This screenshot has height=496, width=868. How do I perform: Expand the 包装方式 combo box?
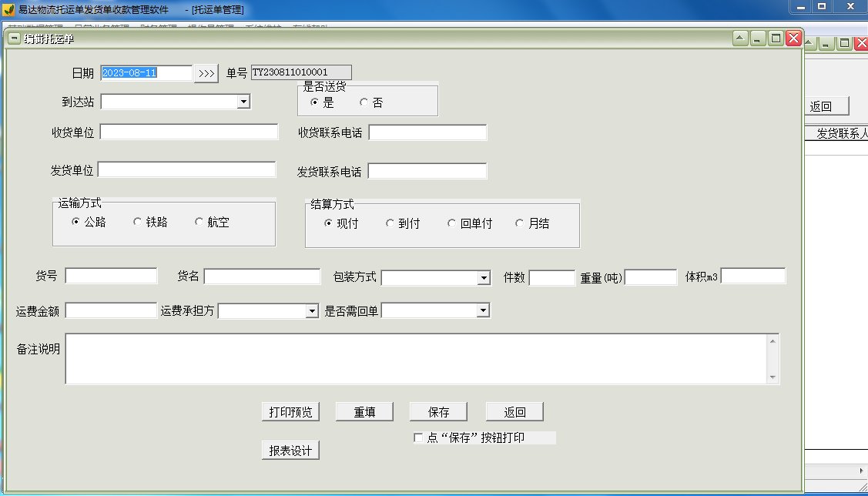click(x=483, y=277)
